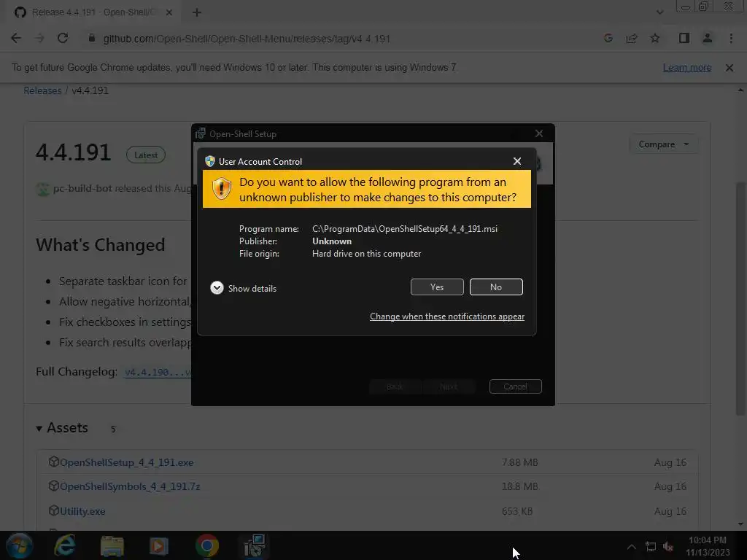Screen dimensions: 747x560
Task: Go back in Chrome browser
Action: (16, 39)
